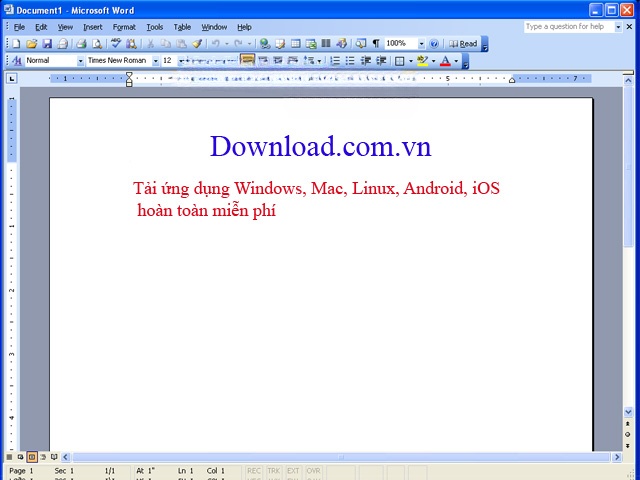Click the Numbering list icon
The height and width of the screenshot is (480, 640).
[x=335, y=61]
